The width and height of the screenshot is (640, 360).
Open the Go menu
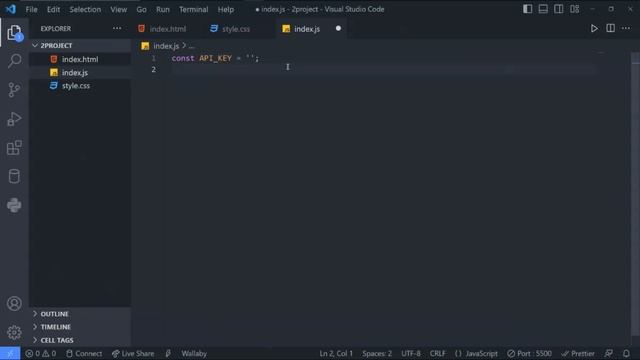[x=141, y=9]
